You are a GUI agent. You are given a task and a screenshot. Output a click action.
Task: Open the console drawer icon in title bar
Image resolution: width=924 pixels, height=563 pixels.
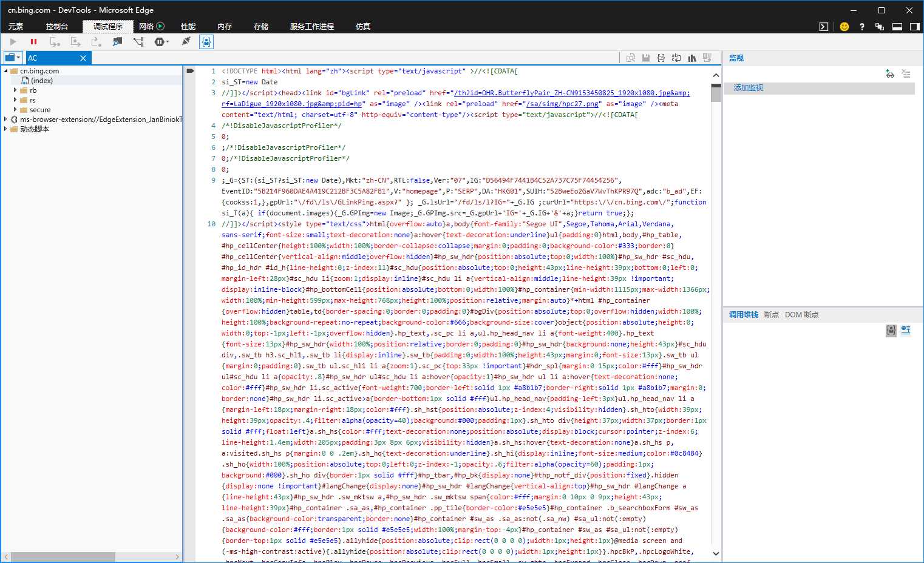pos(824,27)
